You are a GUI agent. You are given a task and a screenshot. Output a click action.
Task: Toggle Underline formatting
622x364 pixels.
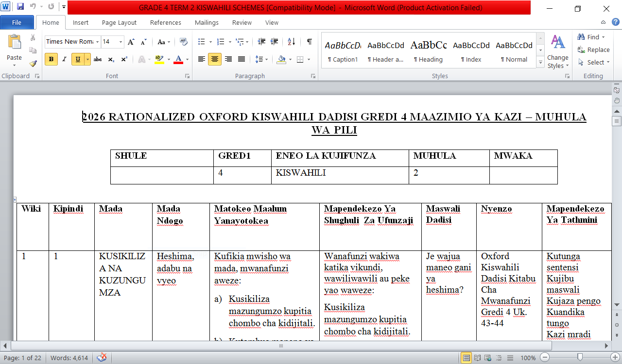(x=78, y=59)
